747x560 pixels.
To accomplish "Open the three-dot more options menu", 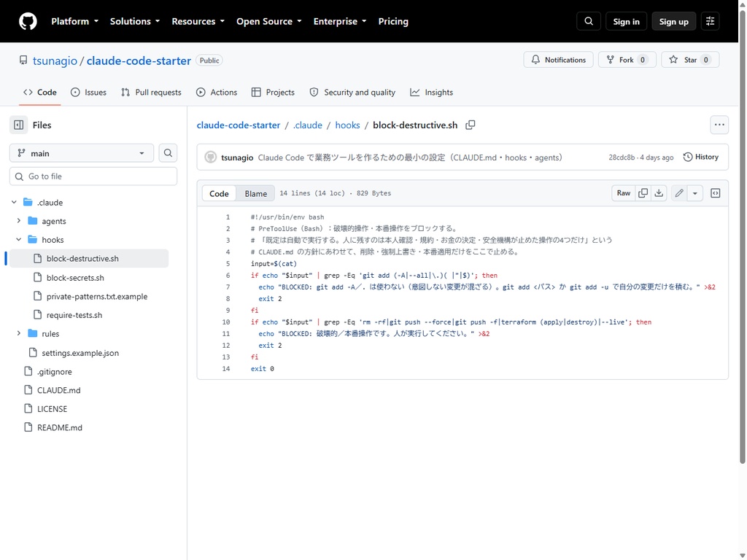I will 719,125.
